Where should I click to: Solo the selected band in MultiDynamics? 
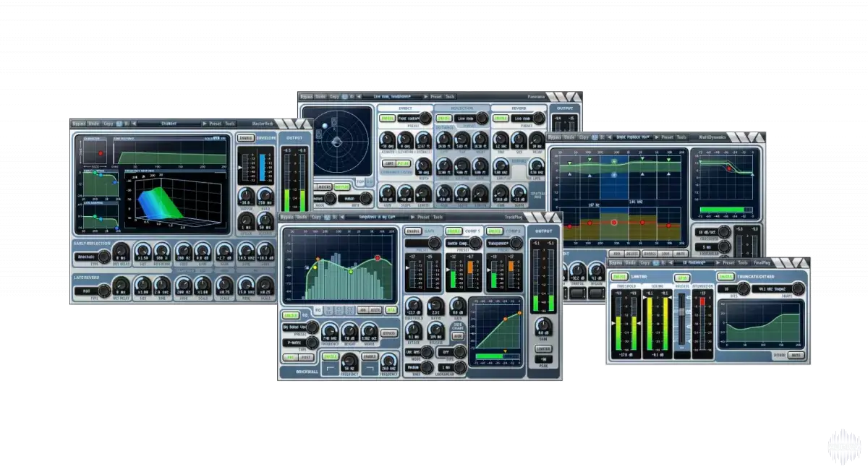pyautogui.click(x=665, y=254)
